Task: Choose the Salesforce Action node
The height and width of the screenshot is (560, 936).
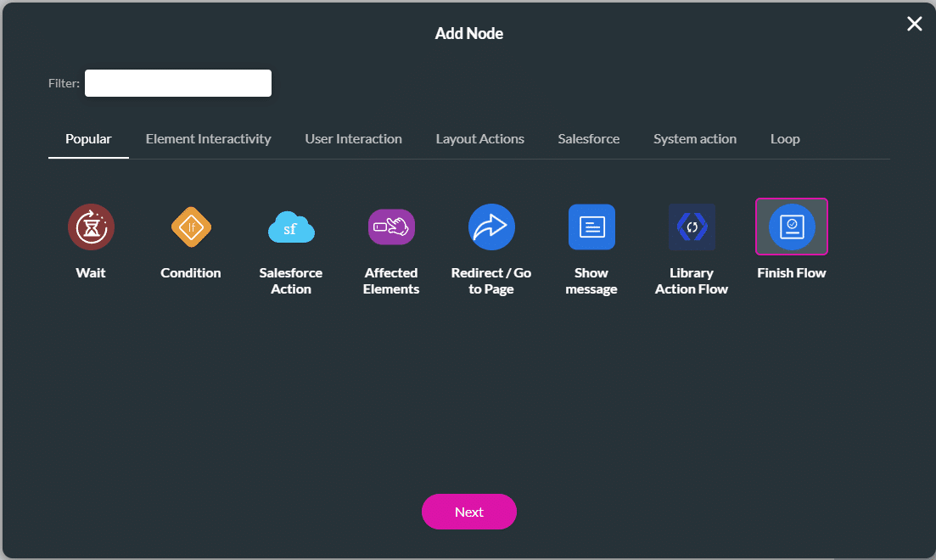Action: [x=291, y=227]
